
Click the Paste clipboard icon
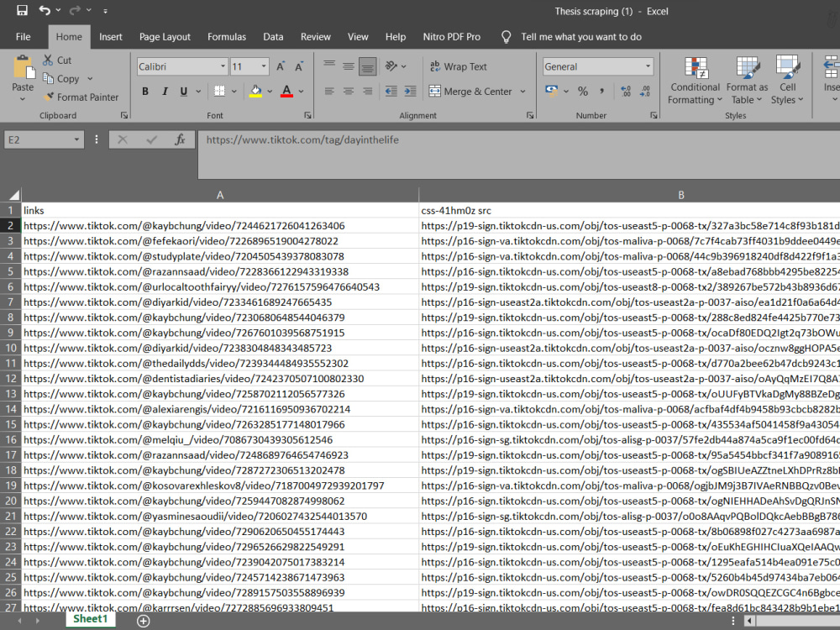(24, 67)
